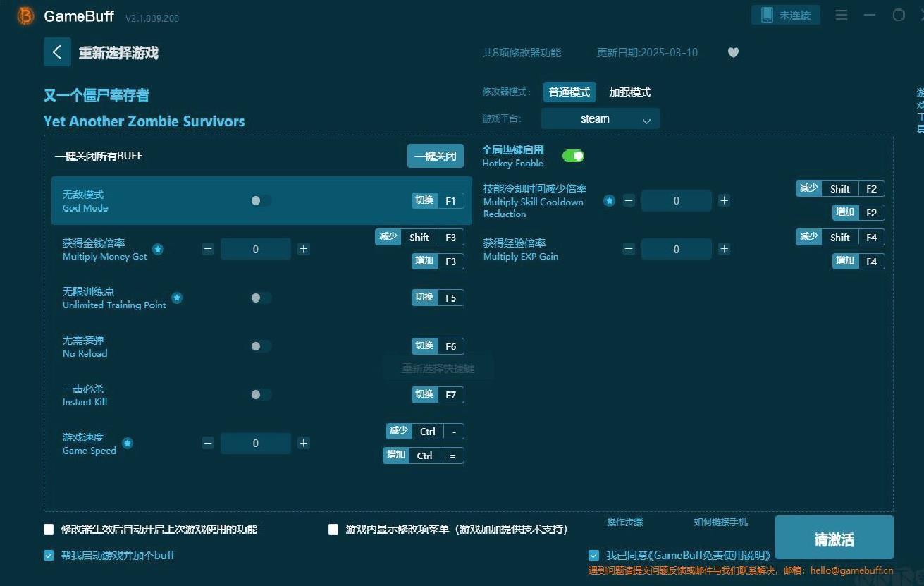Enable Instant Kill switch
Image resolution: width=924 pixels, height=586 pixels.
point(260,394)
